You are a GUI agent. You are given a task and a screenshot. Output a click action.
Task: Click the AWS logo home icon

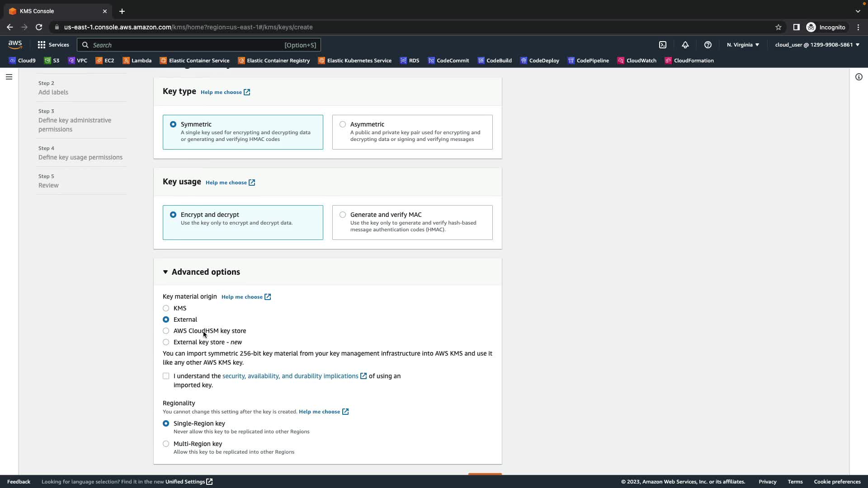tap(15, 44)
